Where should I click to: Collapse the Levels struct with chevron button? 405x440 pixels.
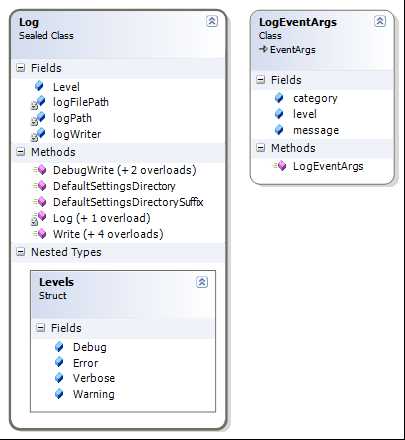(202, 282)
